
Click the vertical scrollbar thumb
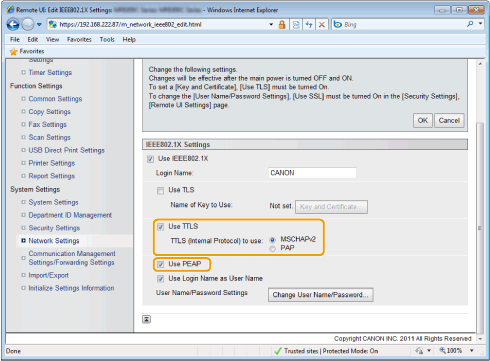point(480,228)
